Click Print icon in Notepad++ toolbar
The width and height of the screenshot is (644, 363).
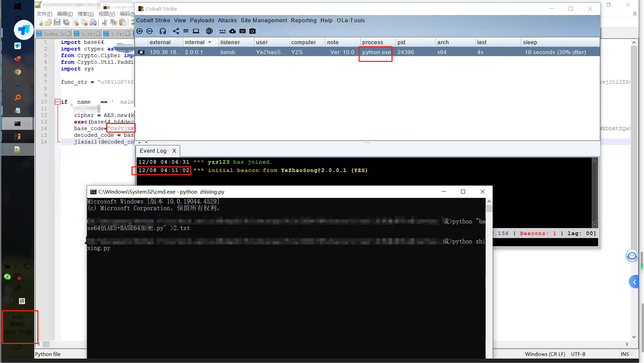(93, 22)
